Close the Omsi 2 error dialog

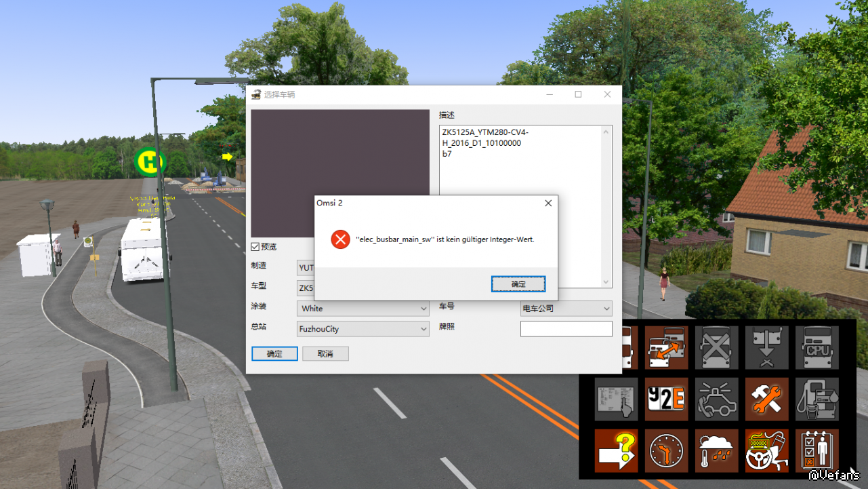click(x=548, y=203)
